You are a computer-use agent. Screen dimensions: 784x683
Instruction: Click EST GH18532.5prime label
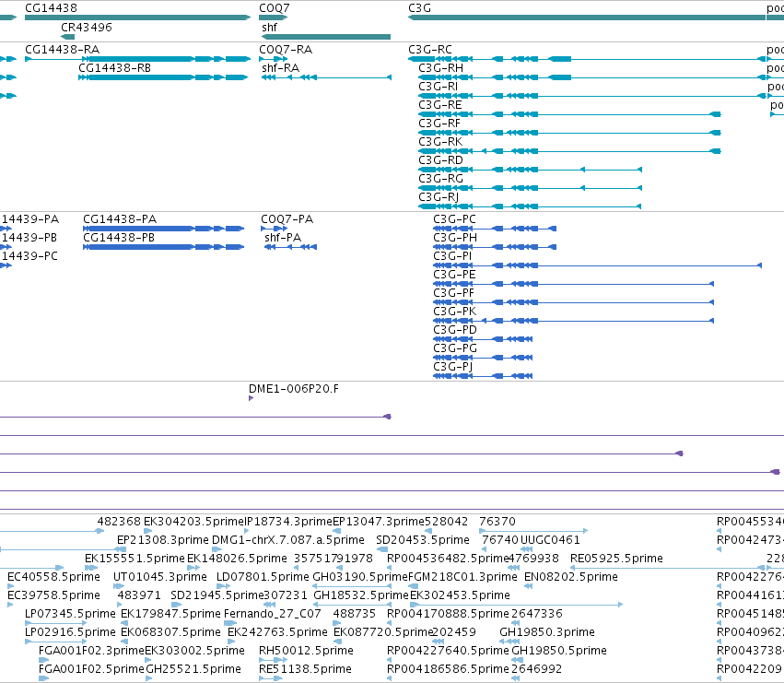tap(361, 595)
